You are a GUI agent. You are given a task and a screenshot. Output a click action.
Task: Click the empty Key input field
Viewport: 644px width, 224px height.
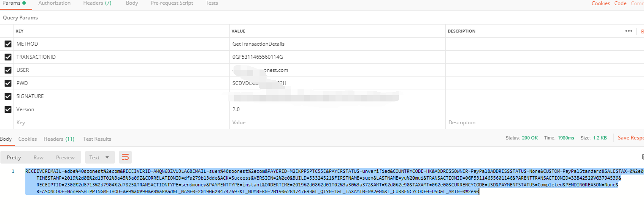[122, 123]
